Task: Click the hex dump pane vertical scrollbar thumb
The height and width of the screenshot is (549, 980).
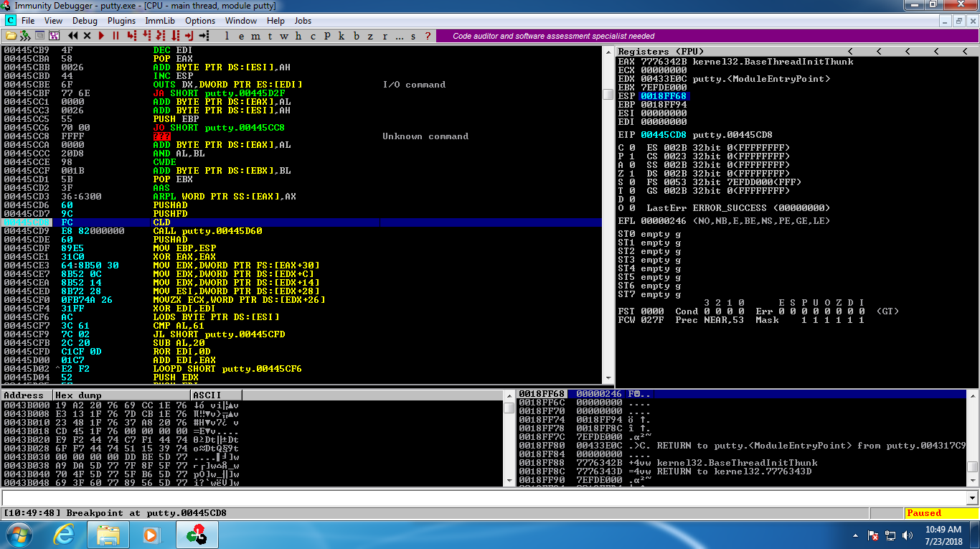Action: [x=509, y=407]
